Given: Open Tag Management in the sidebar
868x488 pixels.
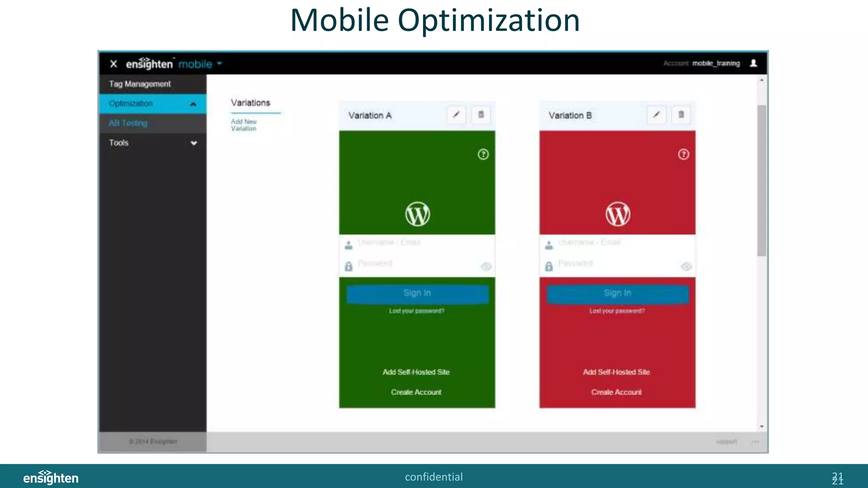Looking at the screenshot, I should [x=153, y=84].
